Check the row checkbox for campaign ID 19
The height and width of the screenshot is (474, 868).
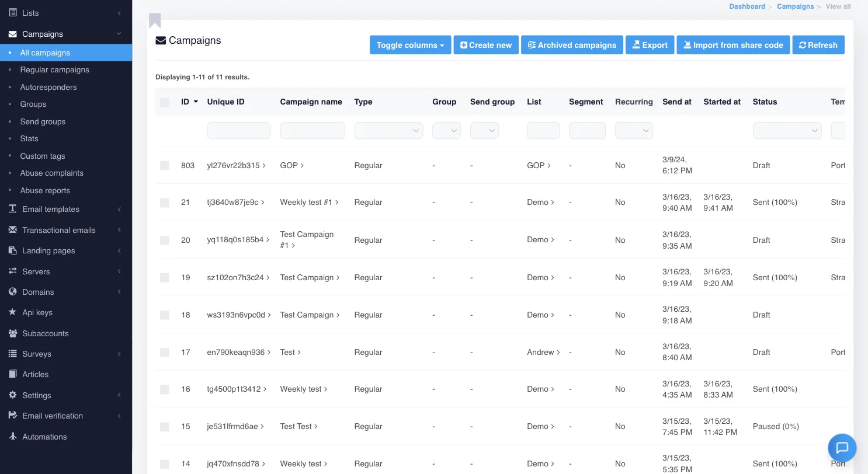[165, 278]
